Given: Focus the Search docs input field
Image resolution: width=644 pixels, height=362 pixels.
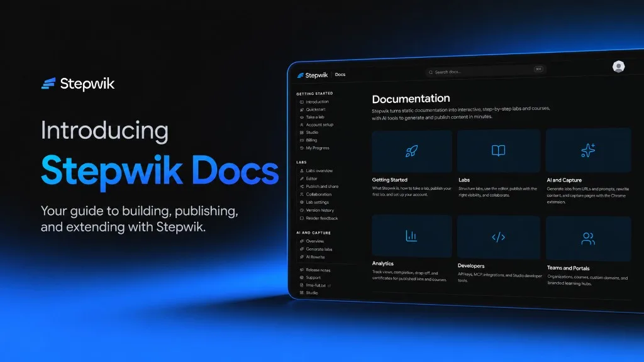Looking at the screenshot, I should point(486,71).
